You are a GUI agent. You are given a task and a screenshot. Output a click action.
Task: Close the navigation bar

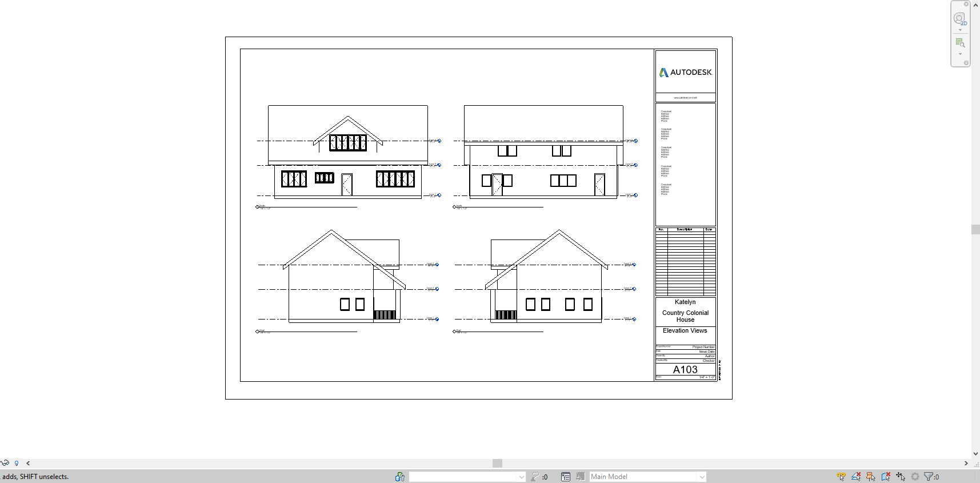[x=966, y=4]
